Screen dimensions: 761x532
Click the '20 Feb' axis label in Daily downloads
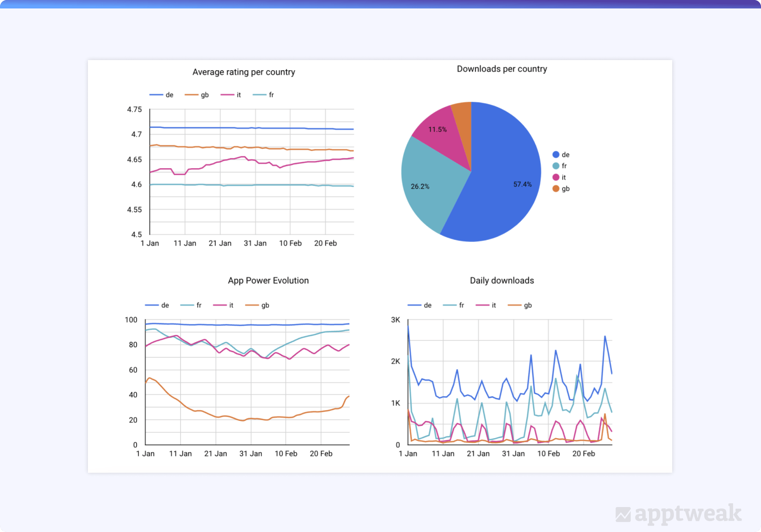(x=583, y=453)
